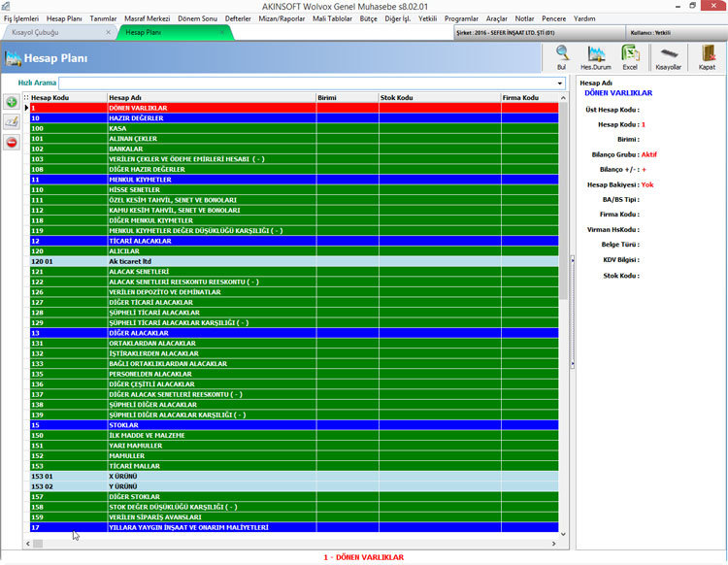The height and width of the screenshot is (565, 728).
Task: Add new account with green plus icon
Action: click(x=12, y=102)
